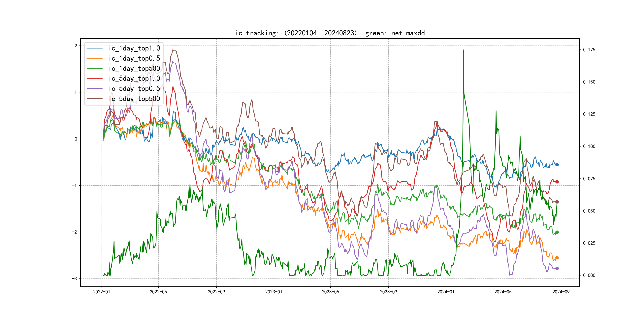644x322 pixels.
Task: Click the orange line swatch in legend
Action: tap(94, 58)
